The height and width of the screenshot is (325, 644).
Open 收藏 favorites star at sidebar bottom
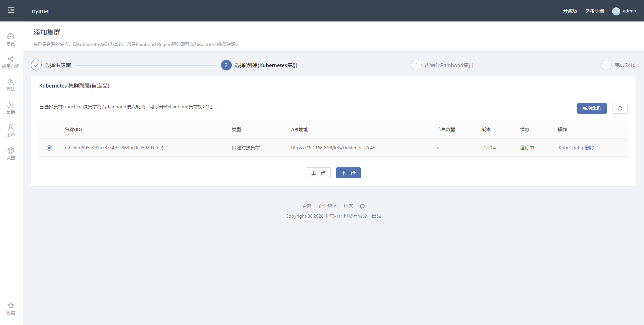11,309
